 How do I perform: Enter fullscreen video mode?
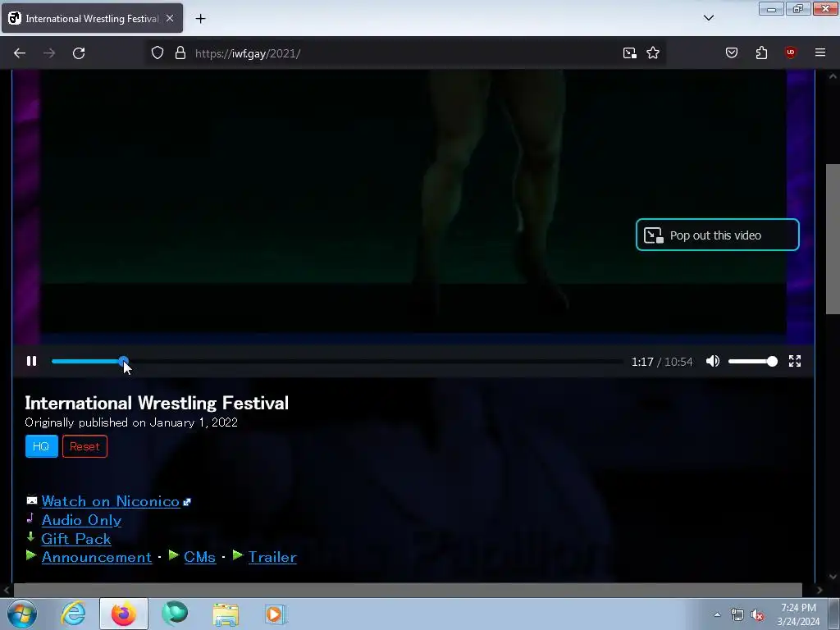pyautogui.click(x=794, y=361)
